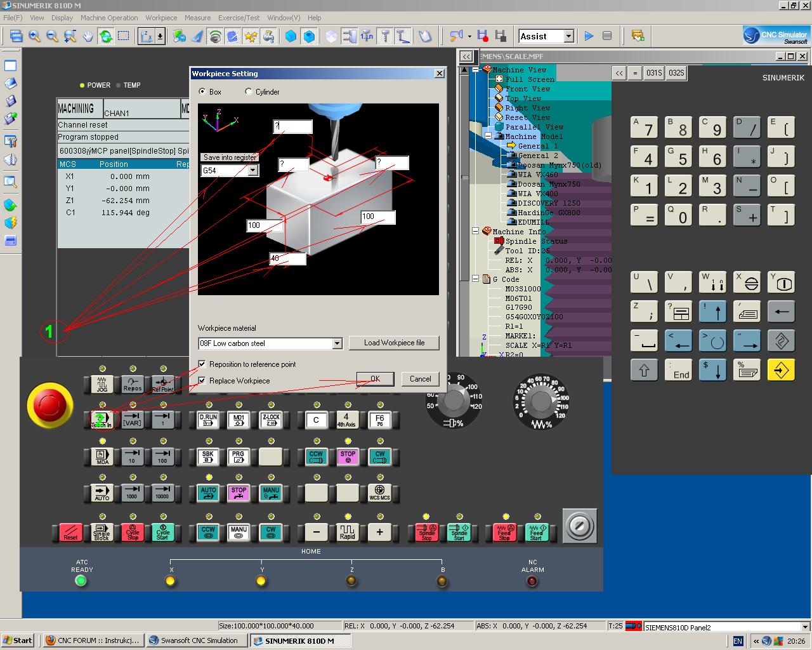Click the Start button on the taskbar
This screenshot has height=650, width=812.
[x=17, y=640]
